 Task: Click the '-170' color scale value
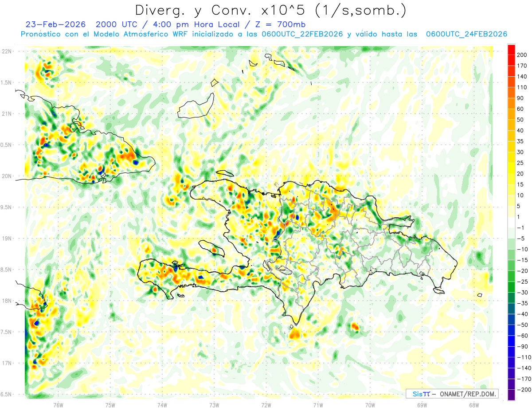coord(524,379)
